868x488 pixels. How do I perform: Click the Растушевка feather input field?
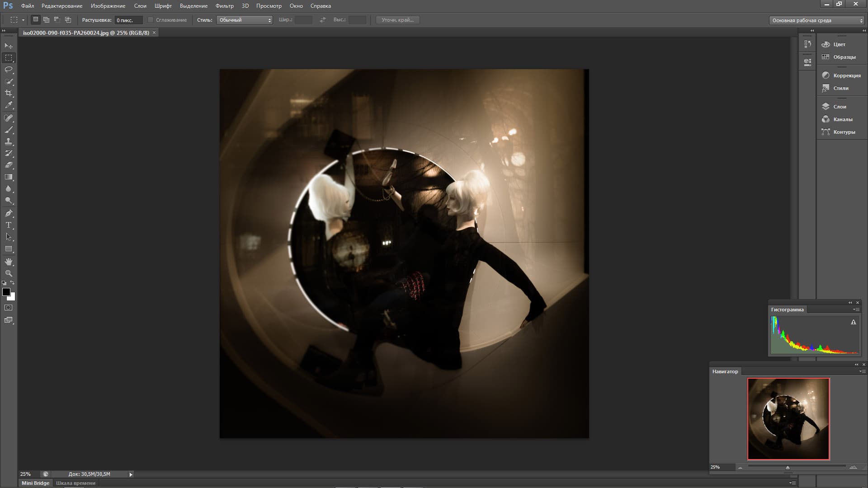click(x=128, y=20)
